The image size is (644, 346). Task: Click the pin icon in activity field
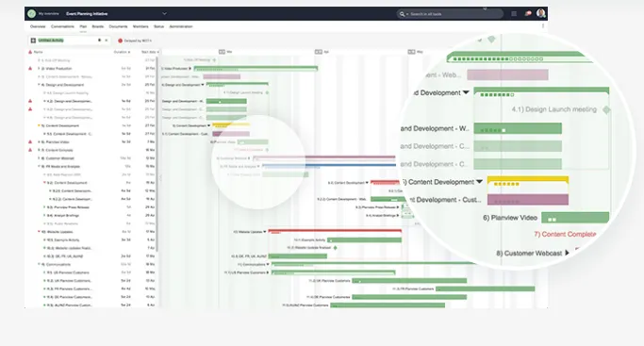coord(99,41)
